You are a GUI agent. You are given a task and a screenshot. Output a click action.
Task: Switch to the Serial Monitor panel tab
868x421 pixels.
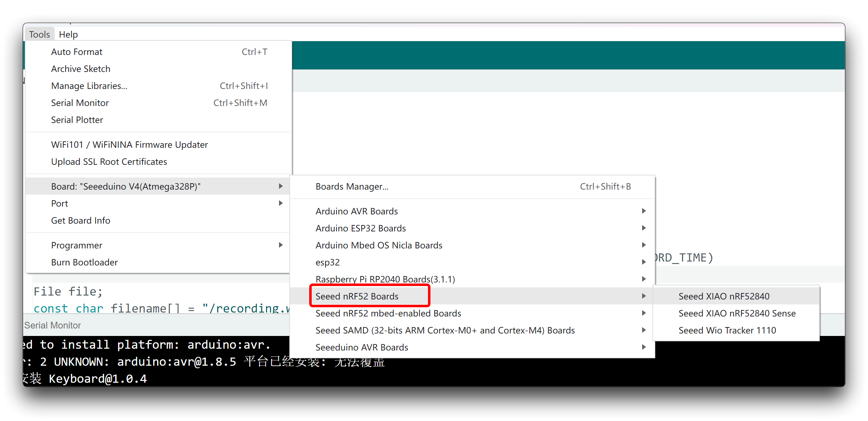pyautogui.click(x=52, y=325)
